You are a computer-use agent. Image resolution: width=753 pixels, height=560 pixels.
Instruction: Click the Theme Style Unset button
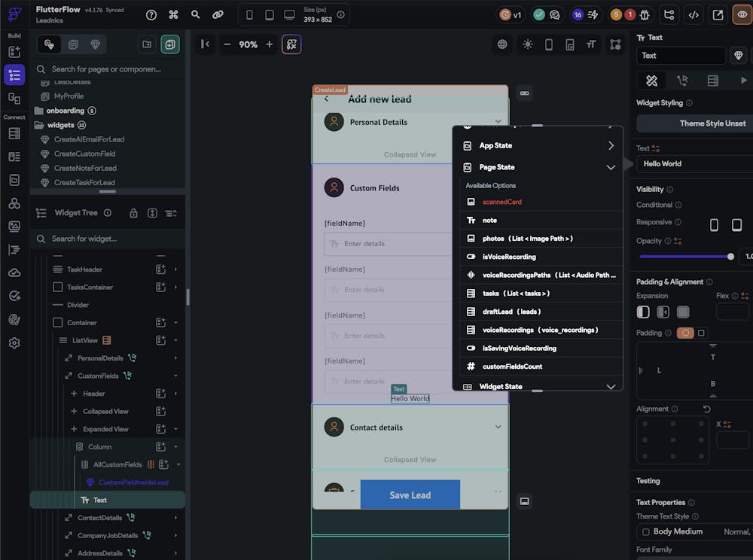pyautogui.click(x=694, y=123)
